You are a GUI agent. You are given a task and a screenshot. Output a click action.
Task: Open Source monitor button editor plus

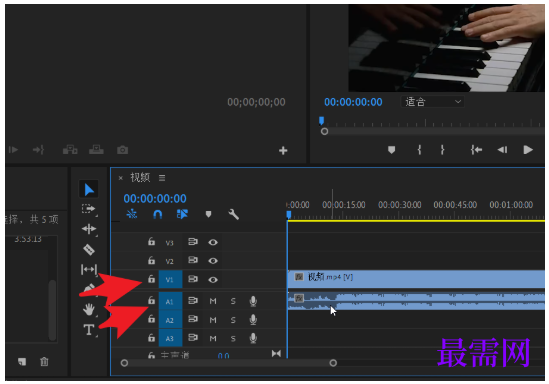point(283,151)
